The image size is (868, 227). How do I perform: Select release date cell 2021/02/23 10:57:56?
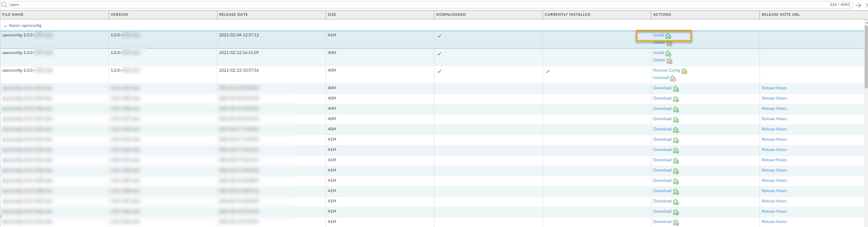[239, 71]
